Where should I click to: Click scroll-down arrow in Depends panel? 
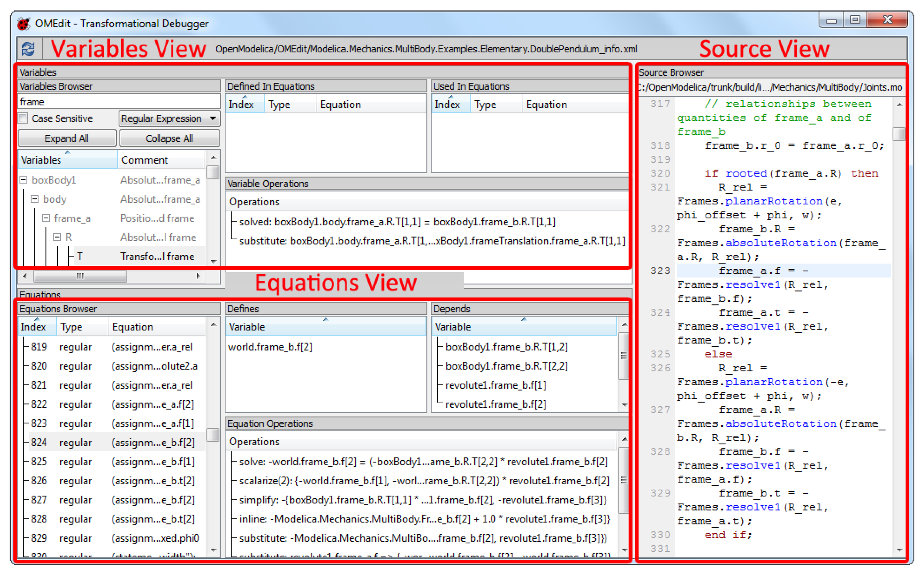624,405
